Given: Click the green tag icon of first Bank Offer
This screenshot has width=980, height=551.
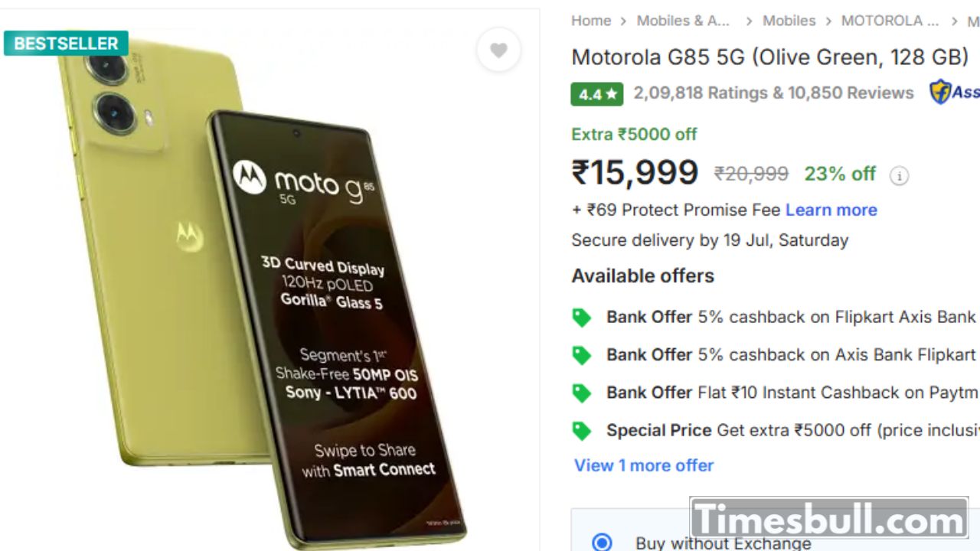Looking at the screenshot, I should pos(582,318).
